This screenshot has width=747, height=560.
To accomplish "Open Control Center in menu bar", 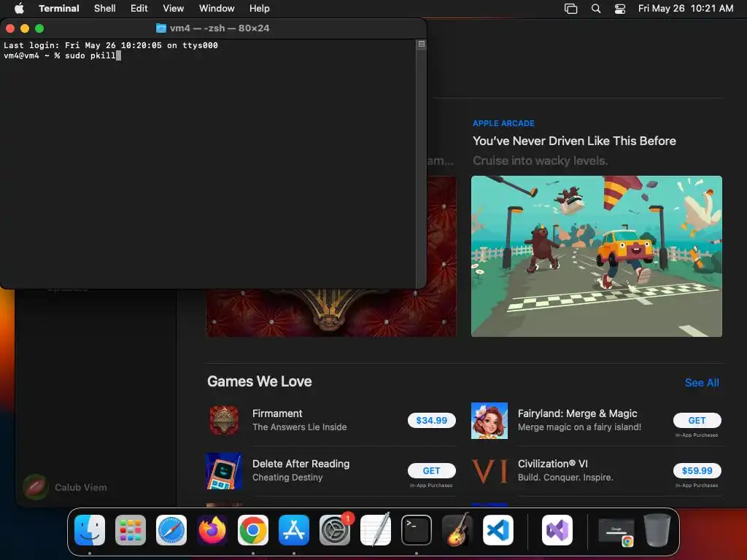I will 620,8.
